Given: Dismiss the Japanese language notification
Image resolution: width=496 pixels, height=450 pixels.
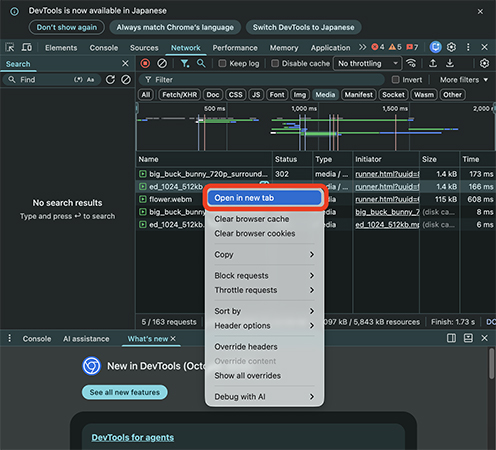Looking at the screenshot, I should pyautogui.click(x=480, y=11).
